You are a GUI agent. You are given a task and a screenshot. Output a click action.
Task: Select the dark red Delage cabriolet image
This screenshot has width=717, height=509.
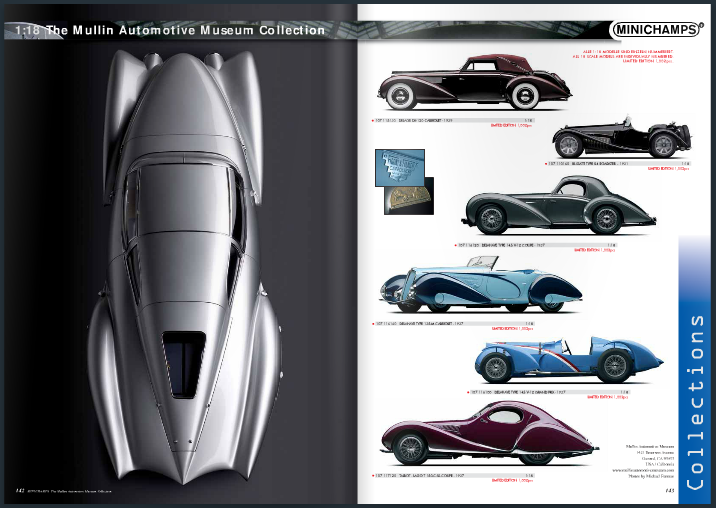(461, 81)
